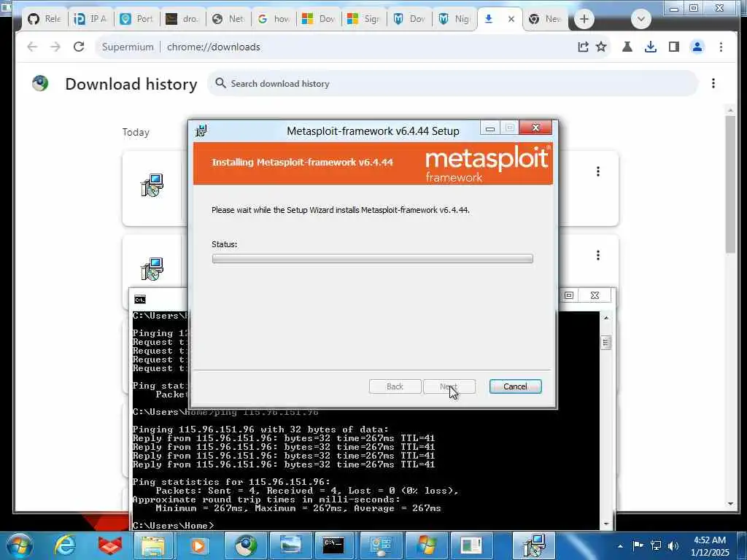Open the profile avatar menu
The width and height of the screenshot is (747, 560).
[x=697, y=47]
